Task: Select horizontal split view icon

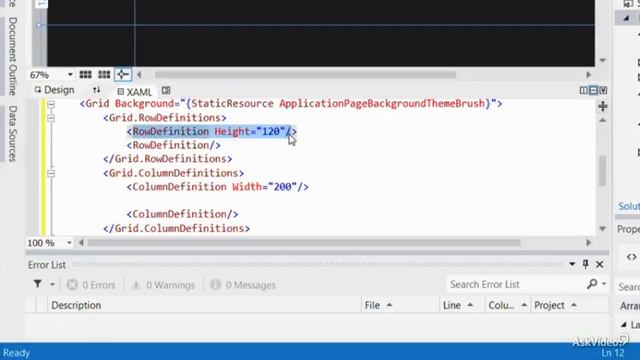Action: [x=593, y=90]
